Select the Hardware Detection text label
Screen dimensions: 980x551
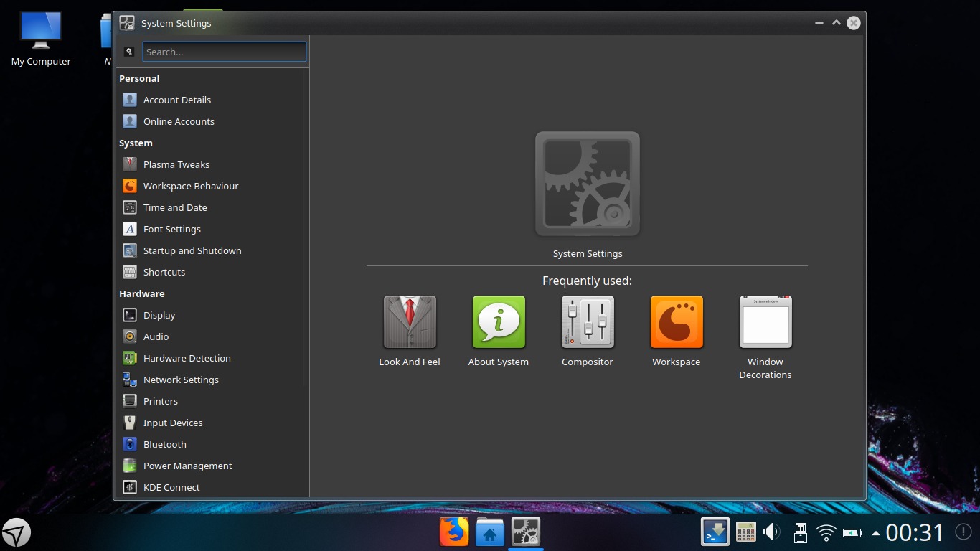click(x=187, y=358)
